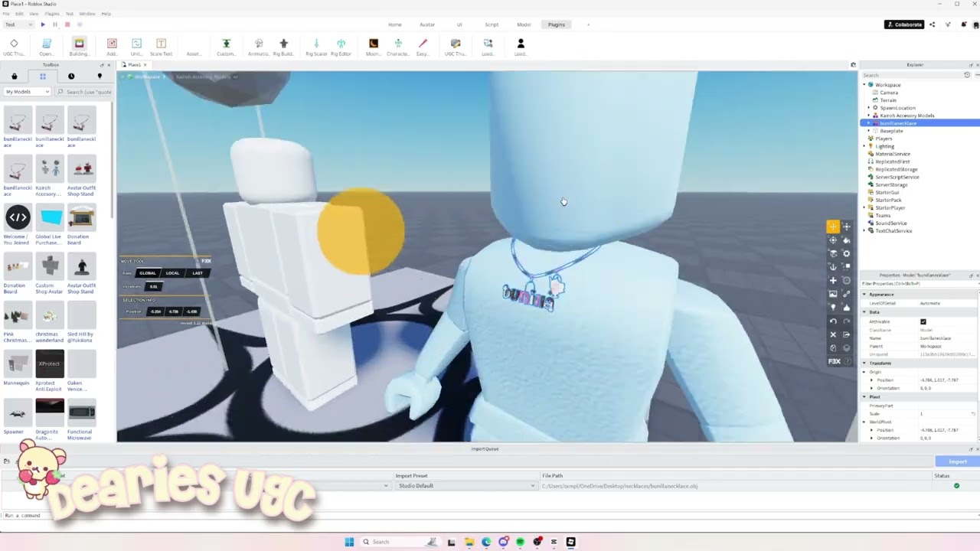Open the Character plugin with teal figure

(398, 47)
